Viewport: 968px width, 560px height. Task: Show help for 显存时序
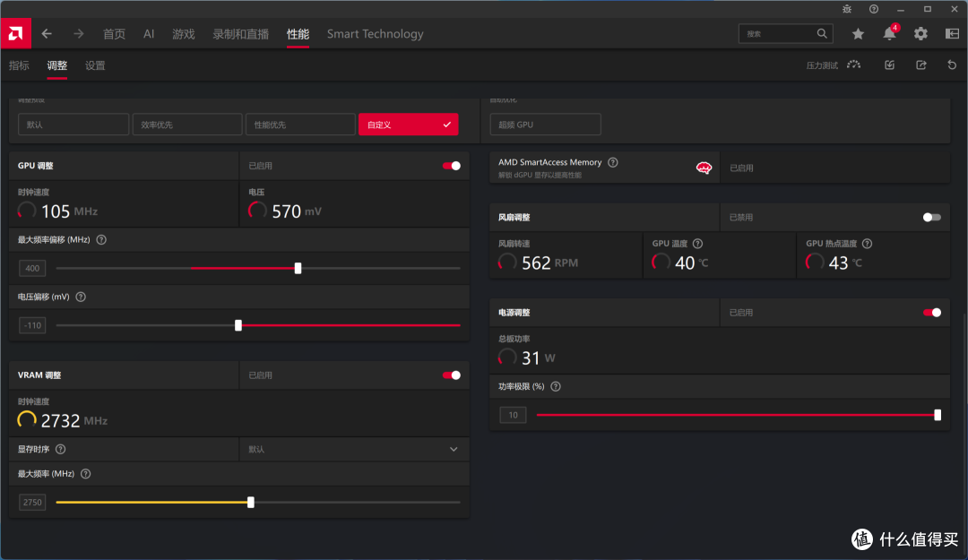click(x=61, y=449)
